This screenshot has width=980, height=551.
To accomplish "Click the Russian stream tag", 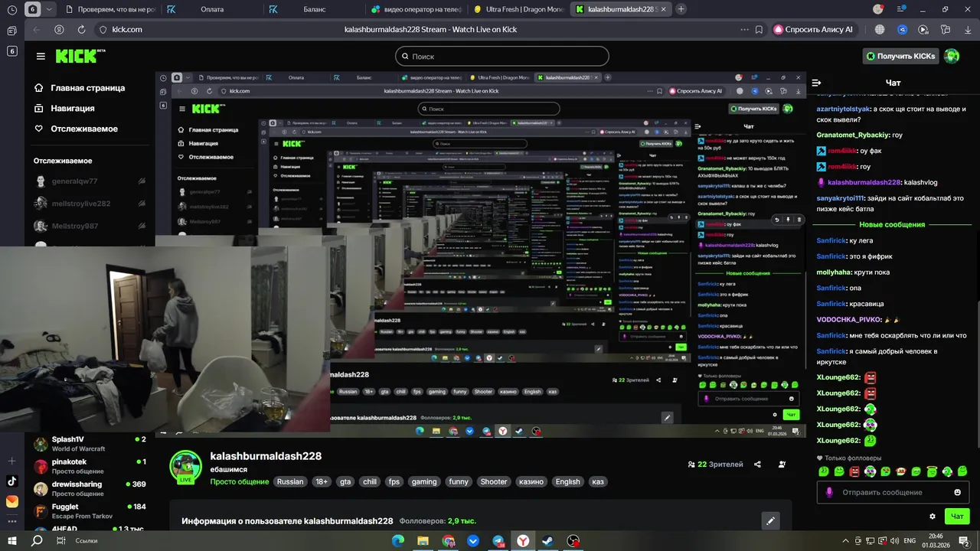I will click(x=290, y=482).
